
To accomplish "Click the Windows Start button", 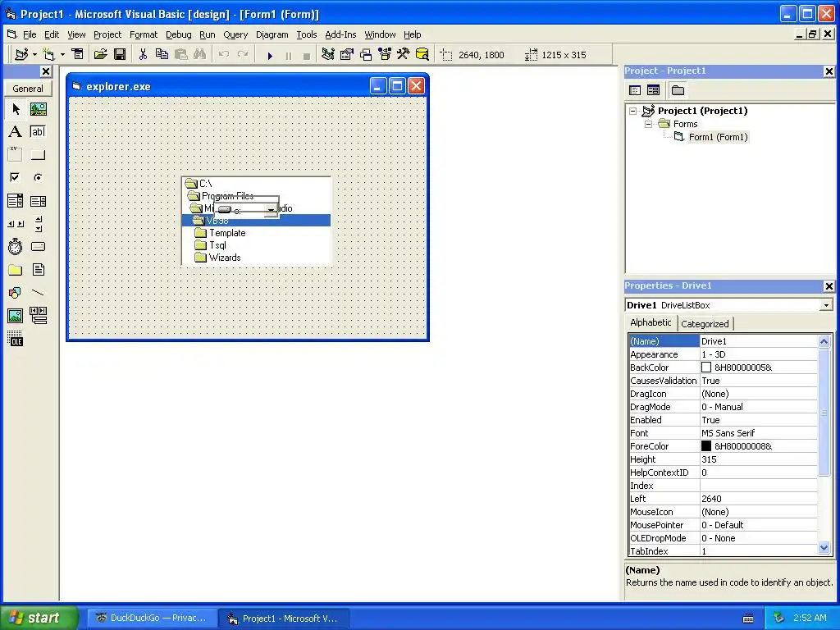I will (x=39, y=618).
